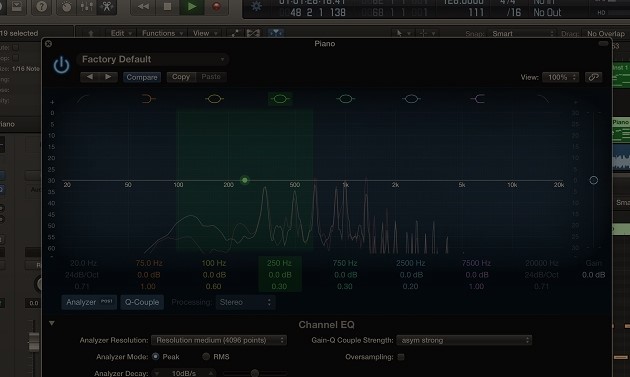Click the Paste button
Viewport: 630px width, 377px height.
211,77
